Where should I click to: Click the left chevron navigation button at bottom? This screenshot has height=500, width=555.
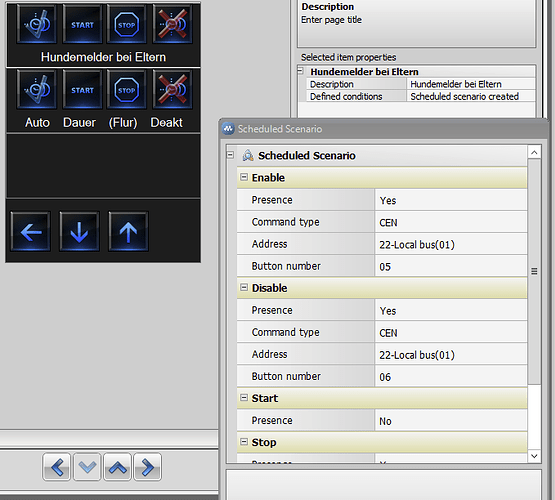point(57,467)
